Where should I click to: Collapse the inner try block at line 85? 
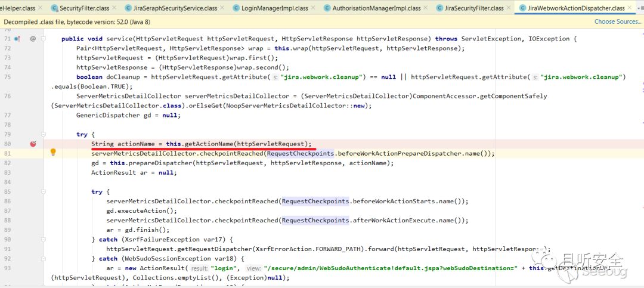[44, 192]
